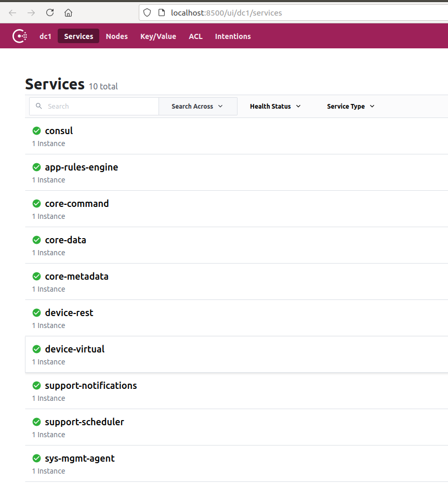The height and width of the screenshot is (484, 448).
Task: Open the consul service
Action: 59,131
